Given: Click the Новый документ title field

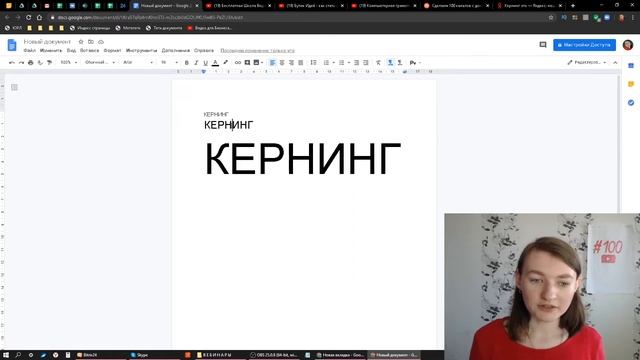Looking at the screenshot, I should point(47,42).
